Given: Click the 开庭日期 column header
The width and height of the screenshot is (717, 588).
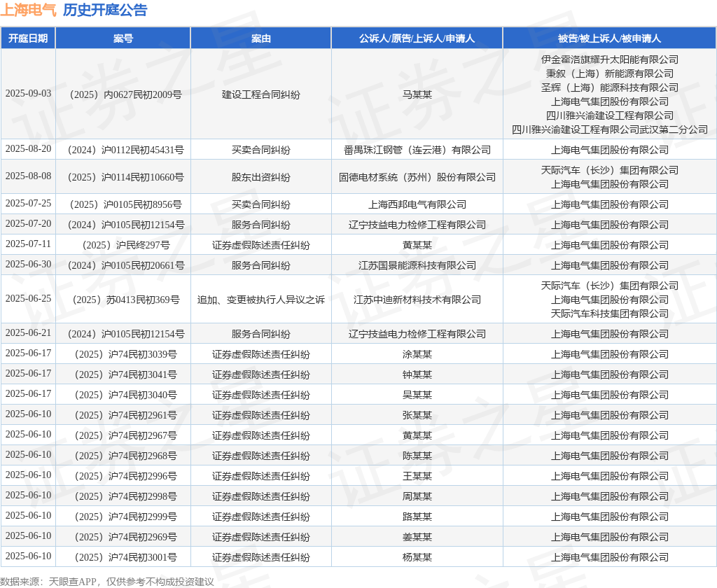Looking at the screenshot, I should point(28,38).
